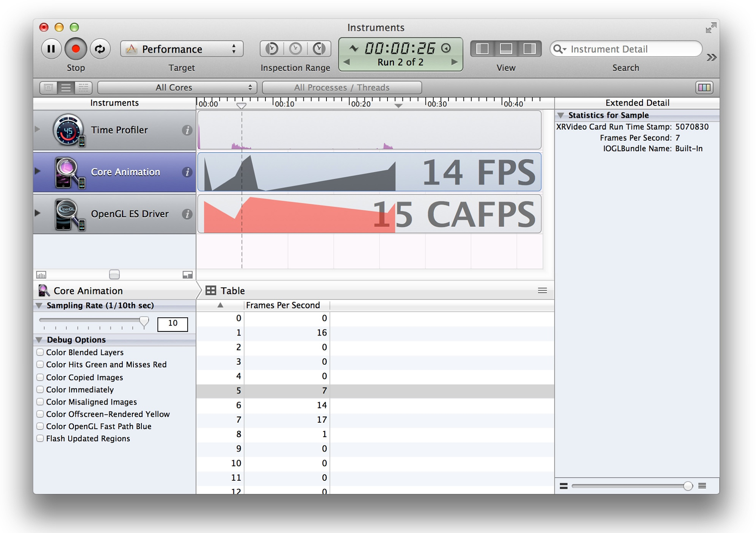Click the track graph icon below instruments
This screenshot has height=533, width=756.
coord(41,275)
